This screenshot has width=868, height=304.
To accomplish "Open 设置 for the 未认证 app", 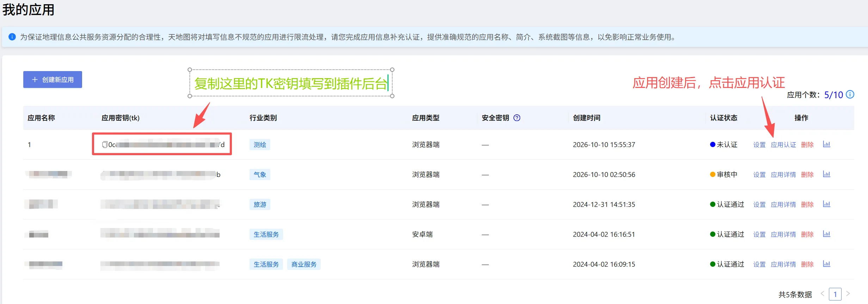I will [759, 145].
